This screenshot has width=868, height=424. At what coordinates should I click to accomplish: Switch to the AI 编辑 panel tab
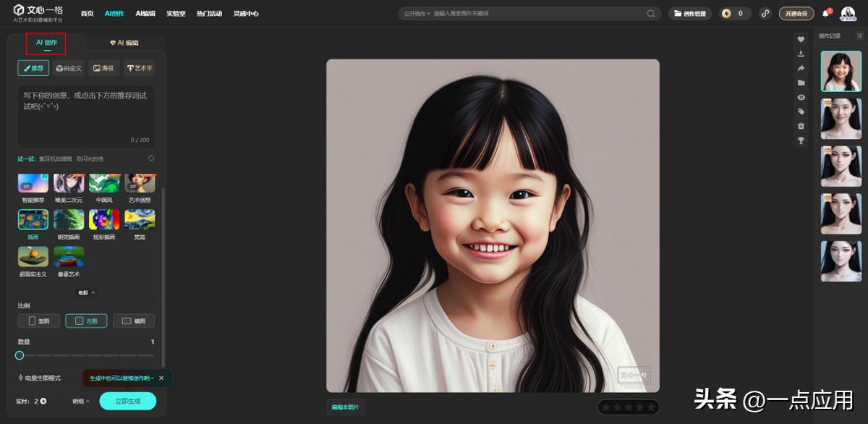124,43
